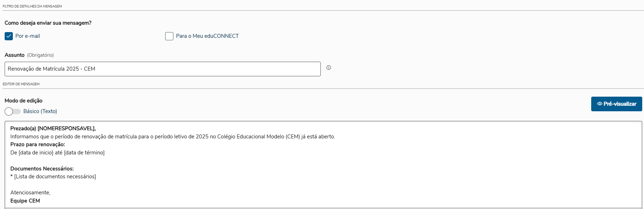
Task: Click the Básico (Texto) label
Action: pyautogui.click(x=40, y=111)
